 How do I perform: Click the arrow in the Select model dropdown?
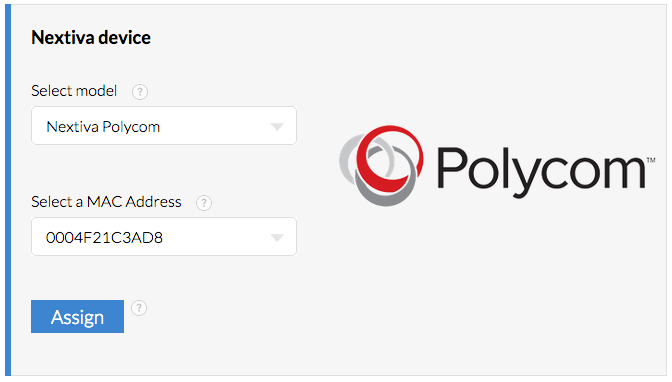tap(277, 127)
